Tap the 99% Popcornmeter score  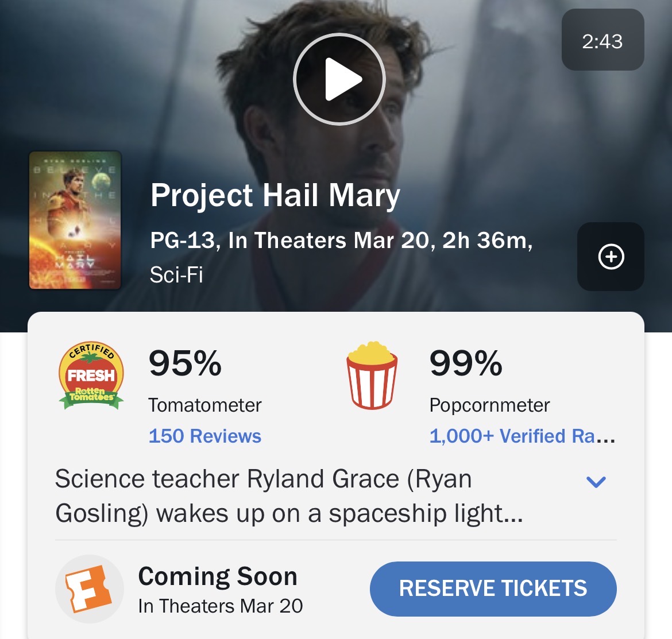coord(466,363)
